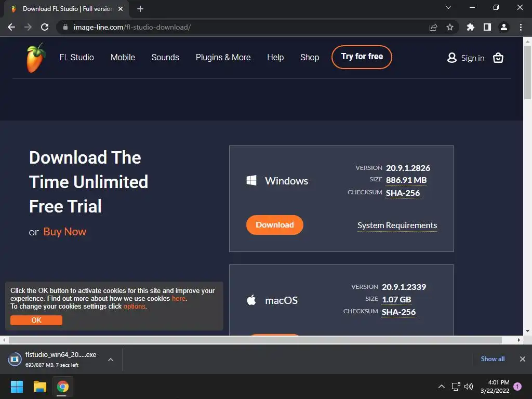Image resolution: width=532 pixels, height=399 pixels.
Task: Bookmark this page with the star icon
Action: (x=450, y=27)
